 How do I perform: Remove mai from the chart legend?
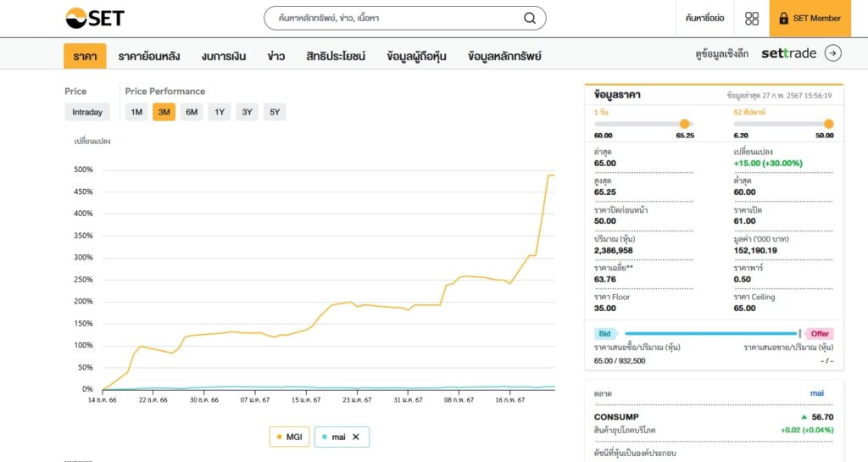356,437
